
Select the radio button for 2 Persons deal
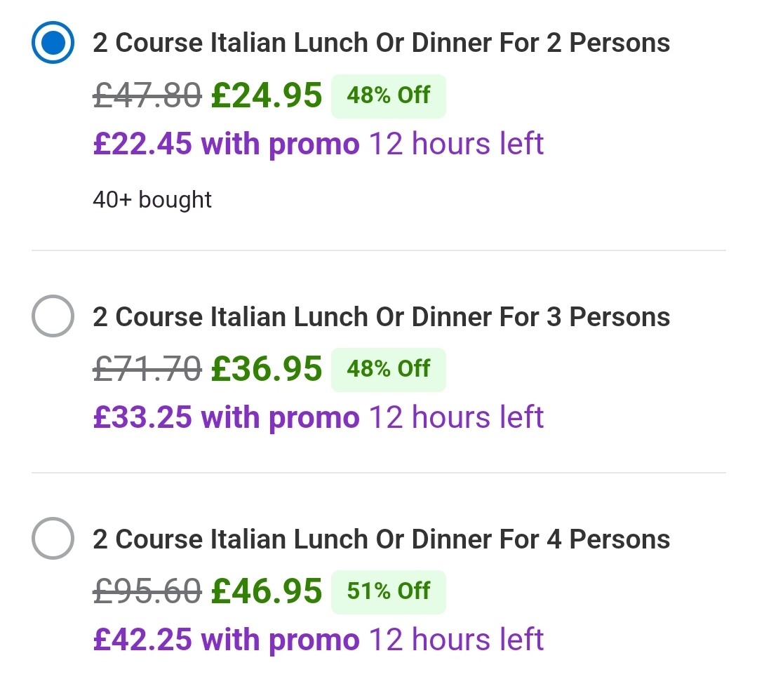pos(53,42)
